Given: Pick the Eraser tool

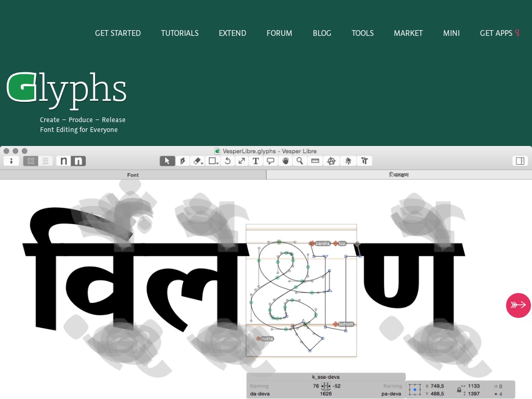Looking at the screenshot, I should pyautogui.click(x=197, y=161).
